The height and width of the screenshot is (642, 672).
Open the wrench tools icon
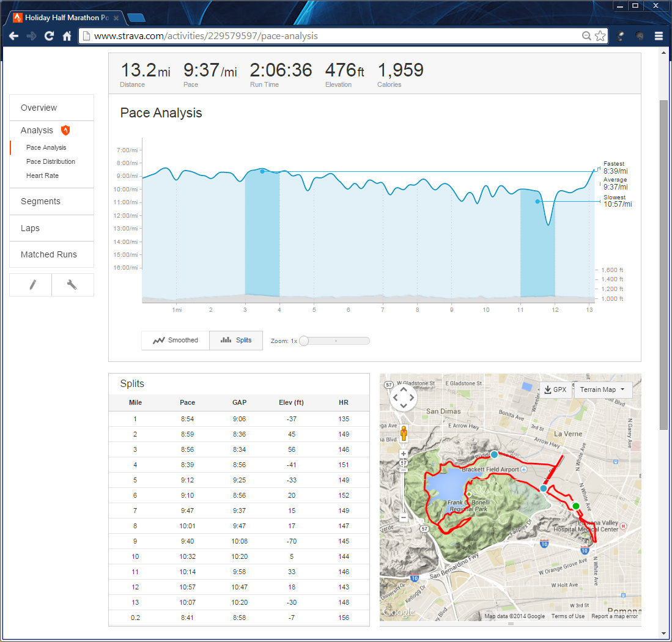coord(72,285)
